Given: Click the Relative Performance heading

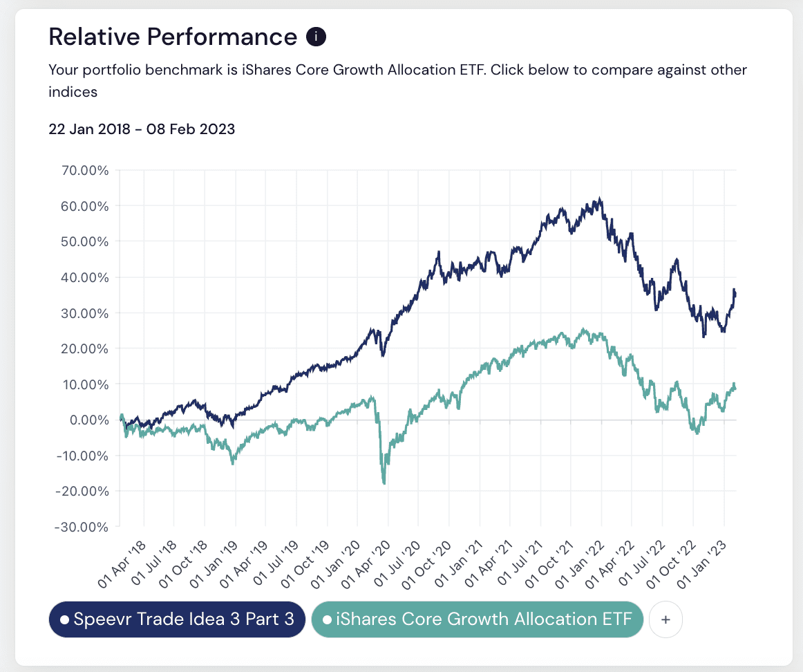Looking at the screenshot, I should pyautogui.click(x=173, y=37).
